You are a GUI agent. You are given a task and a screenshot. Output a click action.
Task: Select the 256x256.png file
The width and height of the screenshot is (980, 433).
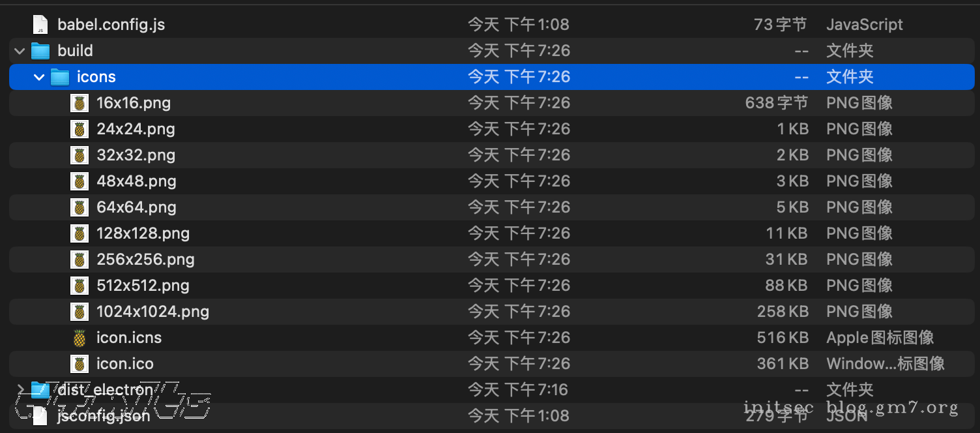pos(145,260)
